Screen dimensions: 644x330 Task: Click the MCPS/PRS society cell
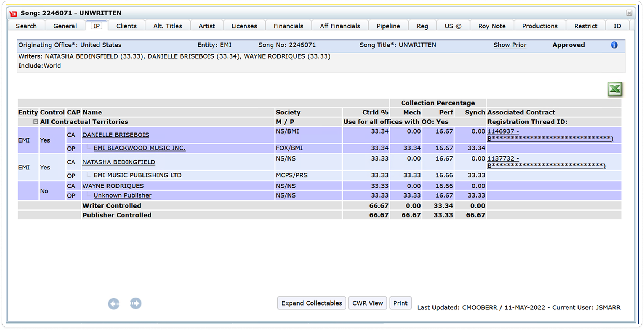292,175
